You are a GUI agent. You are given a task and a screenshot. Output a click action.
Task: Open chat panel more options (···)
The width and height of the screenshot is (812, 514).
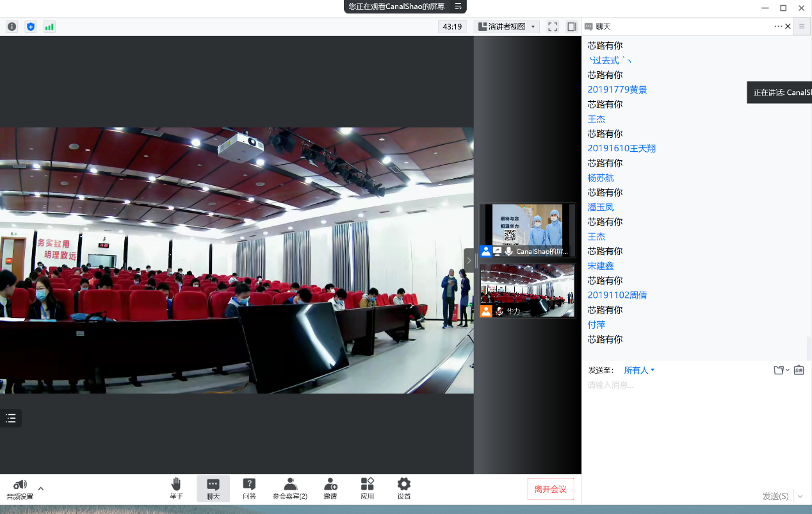coord(778,26)
